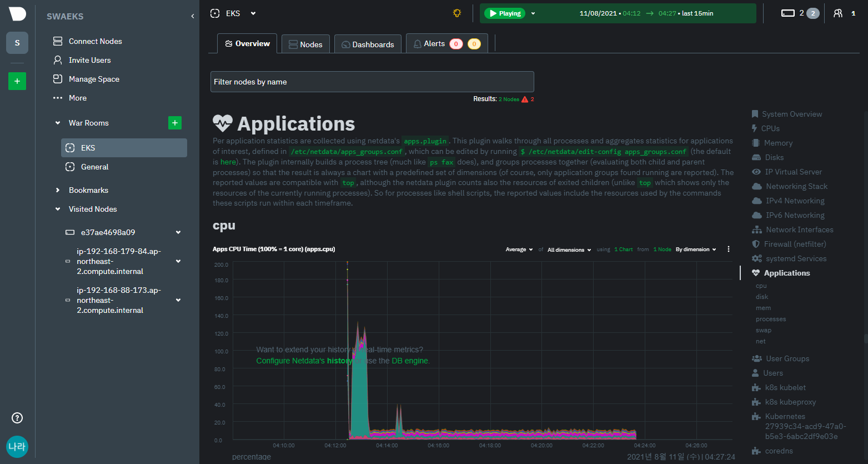Click the Netdata logo icon
Screen dimensions: 868x464
[17, 14]
